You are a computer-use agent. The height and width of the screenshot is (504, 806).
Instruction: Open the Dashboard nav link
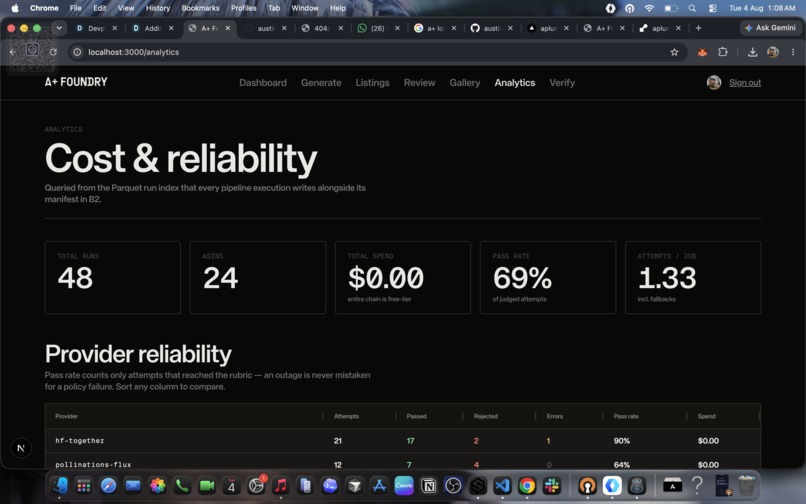(263, 83)
